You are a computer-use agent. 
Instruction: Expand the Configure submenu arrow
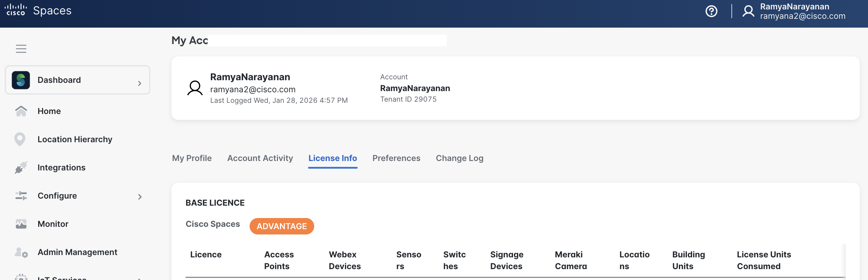coord(139,197)
